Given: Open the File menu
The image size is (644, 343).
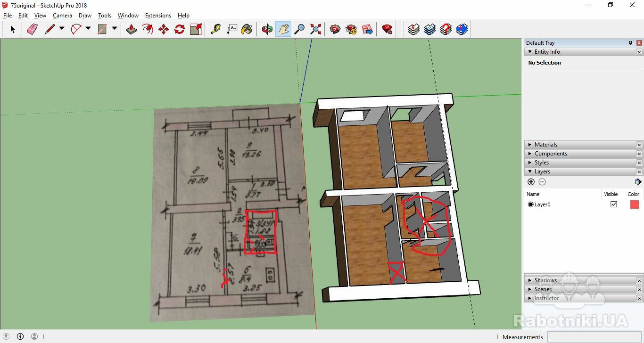Looking at the screenshot, I should pos(8,16).
